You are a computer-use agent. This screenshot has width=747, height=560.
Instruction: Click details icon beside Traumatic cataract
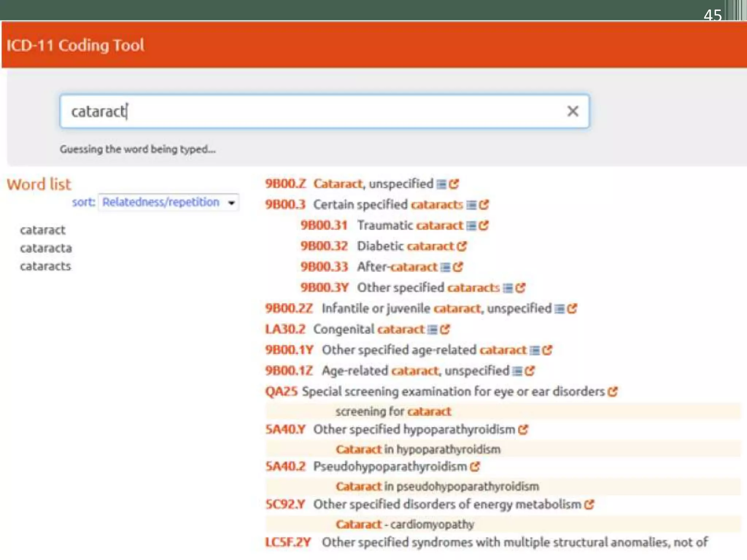pos(471,226)
